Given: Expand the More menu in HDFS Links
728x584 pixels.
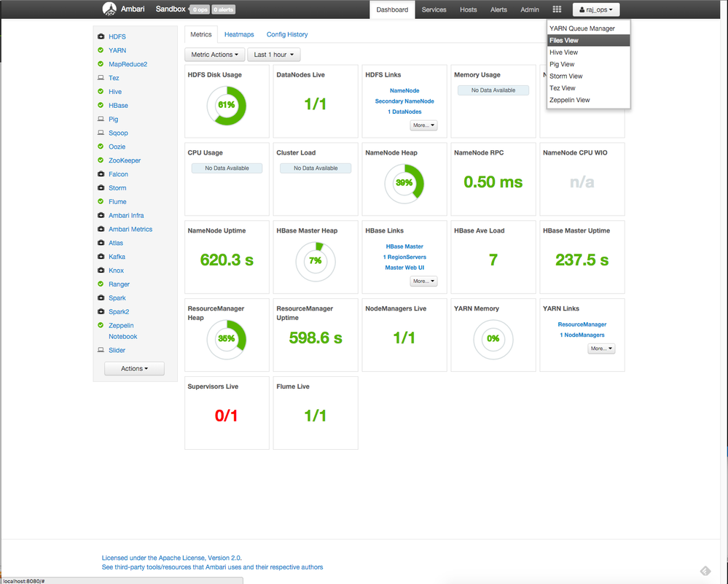Looking at the screenshot, I should pos(424,125).
